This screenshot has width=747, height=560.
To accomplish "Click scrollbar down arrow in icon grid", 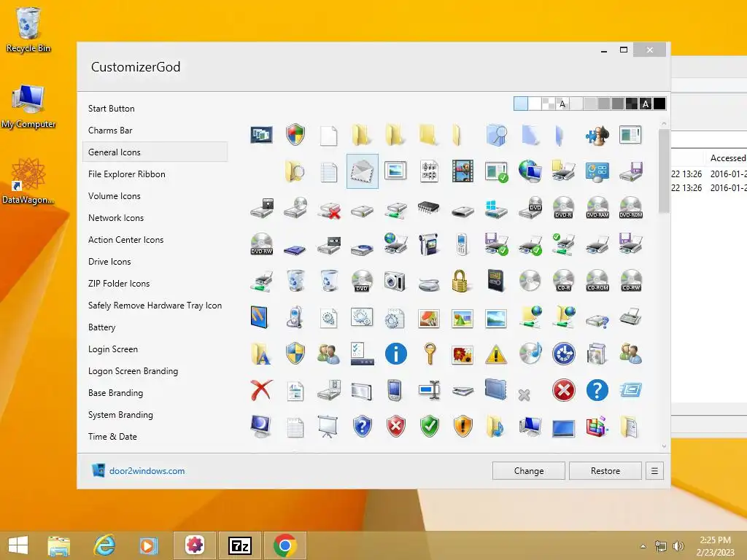I will click(664, 447).
